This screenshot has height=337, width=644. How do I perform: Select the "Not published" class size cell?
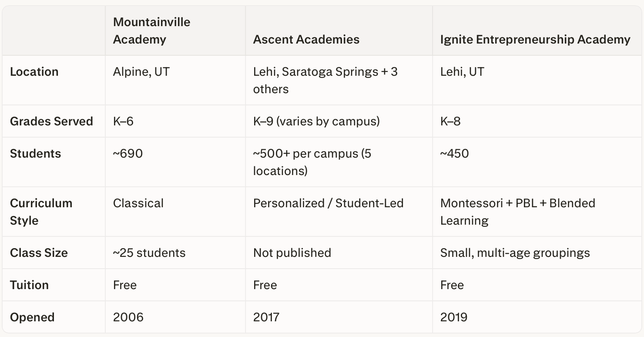[292, 253]
